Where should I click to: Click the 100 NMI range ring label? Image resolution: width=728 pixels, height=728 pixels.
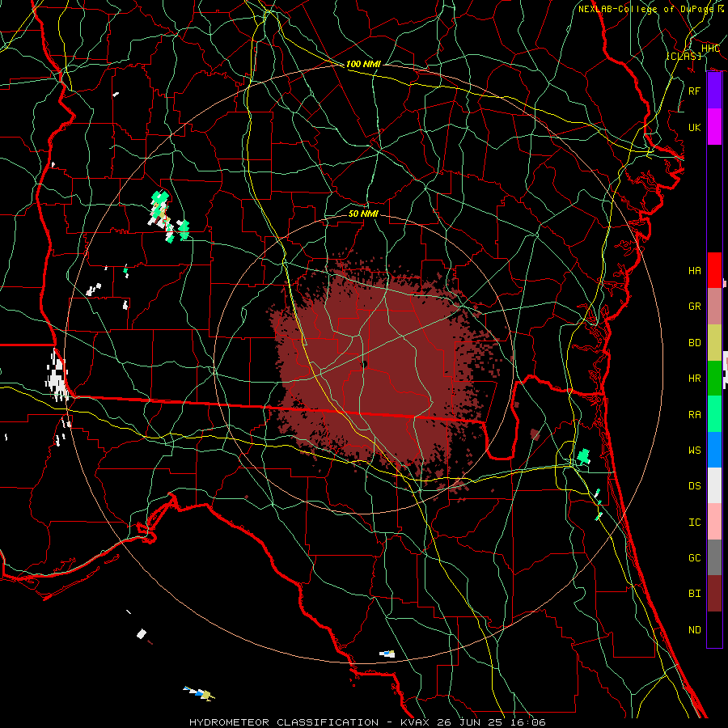pyautogui.click(x=363, y=64)
